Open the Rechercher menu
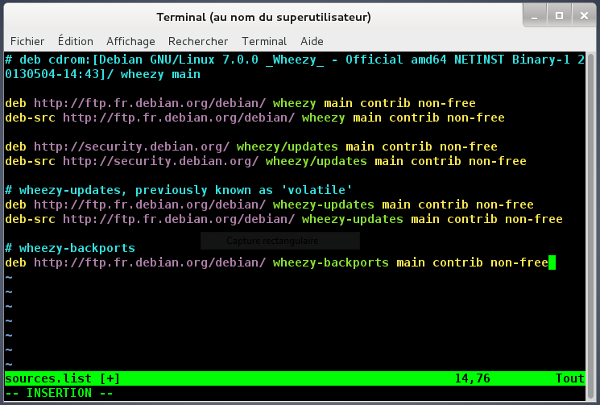The image size is (600, 405). 198,41
